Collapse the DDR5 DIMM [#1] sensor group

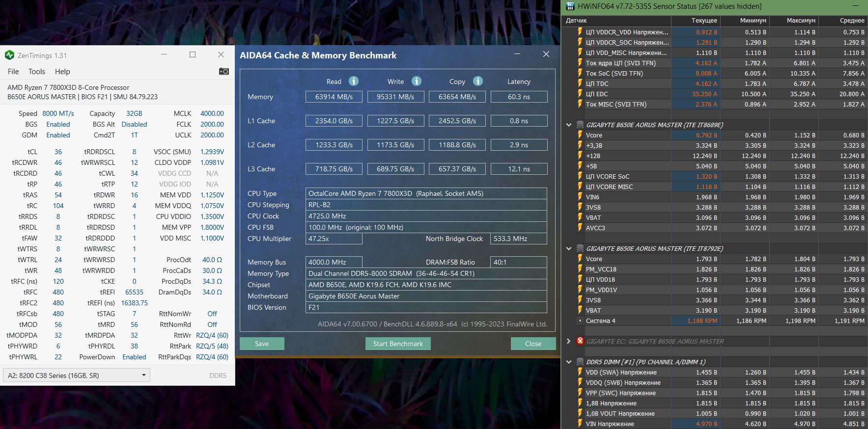(x=569, y=362)
